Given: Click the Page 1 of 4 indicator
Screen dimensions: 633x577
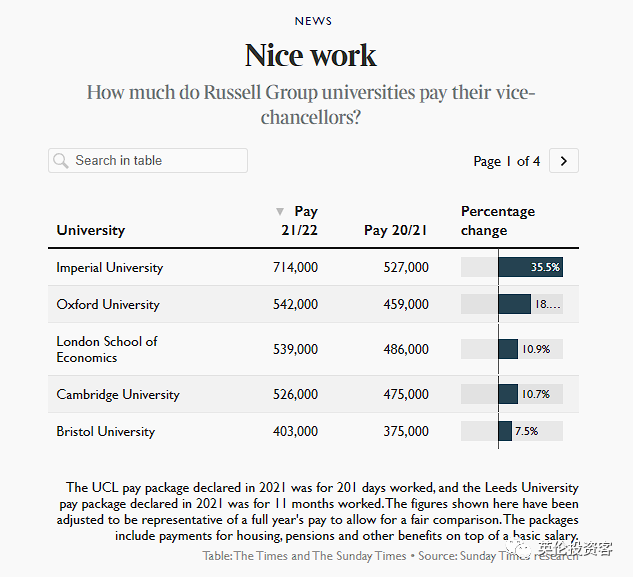Looking at the screenshot, I should pos(506,161).
